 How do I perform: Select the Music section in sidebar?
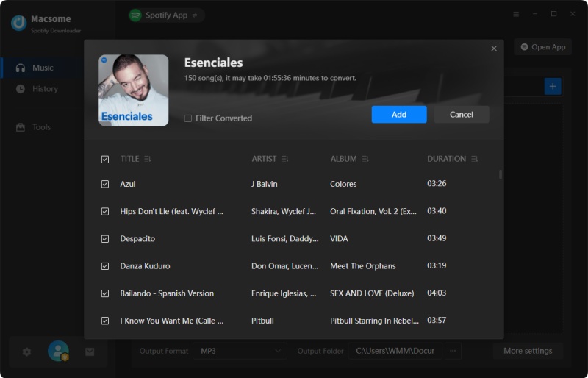point(43,68)
